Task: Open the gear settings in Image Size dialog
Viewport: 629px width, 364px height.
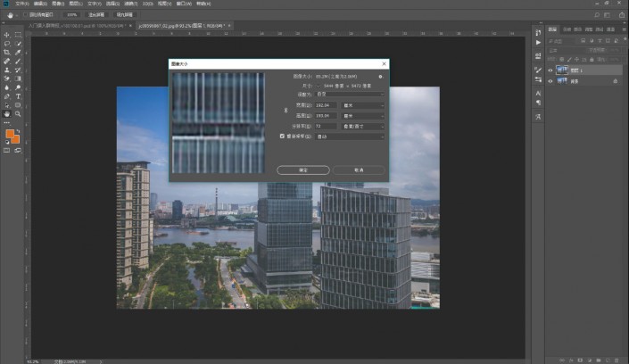Action: 380,77
